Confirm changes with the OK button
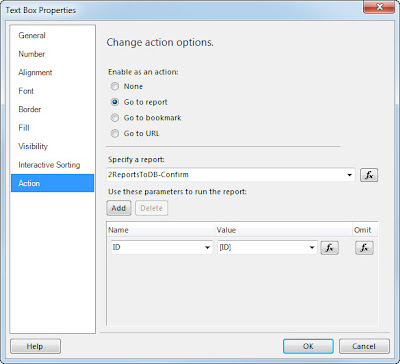The height and width of the screenshot is (364, 400). [x=308, y=346]
